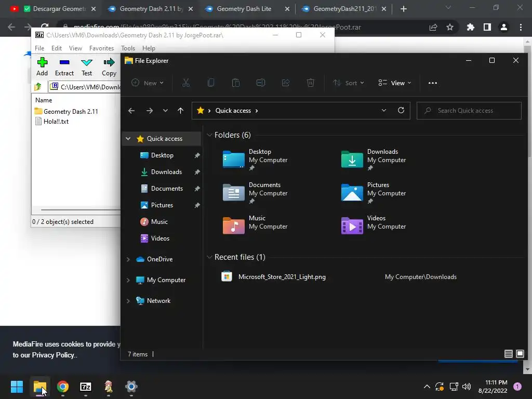The width and height of the screenshot is (532, 399).
Task: Click Chrome extensions puzzle icon
Action: 470,27
